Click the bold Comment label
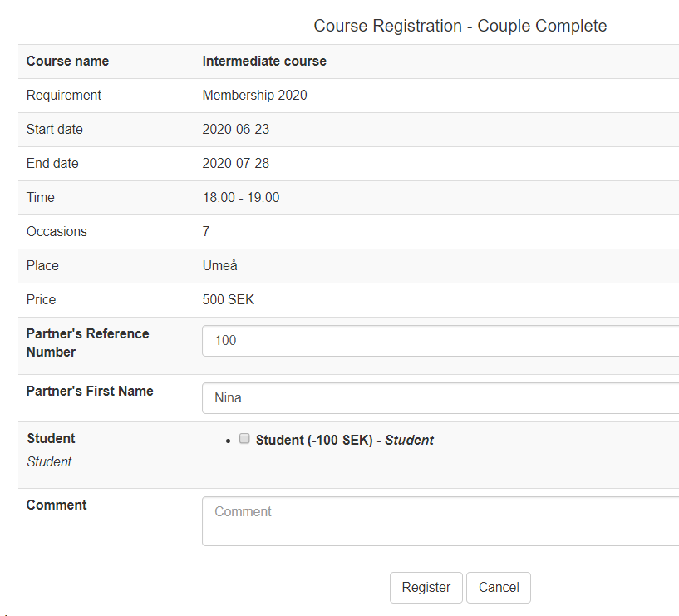The image size is (679, 616). (x=57, y=505)
